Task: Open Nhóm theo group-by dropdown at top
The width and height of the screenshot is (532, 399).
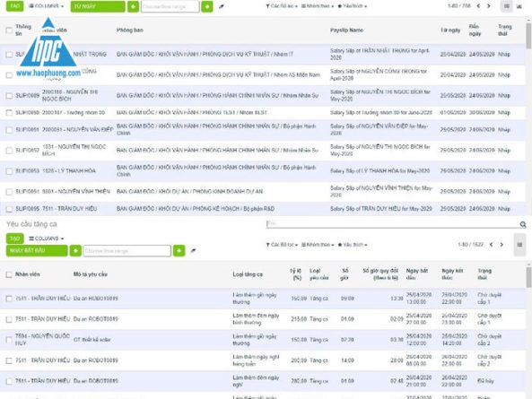Action: click(x=318, y=6)
